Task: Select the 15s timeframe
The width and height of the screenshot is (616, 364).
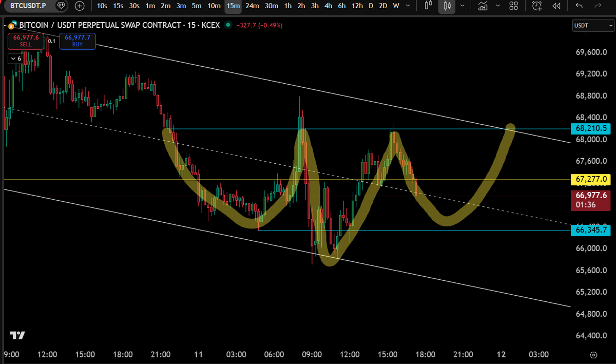Action: (x=118, y=6)
